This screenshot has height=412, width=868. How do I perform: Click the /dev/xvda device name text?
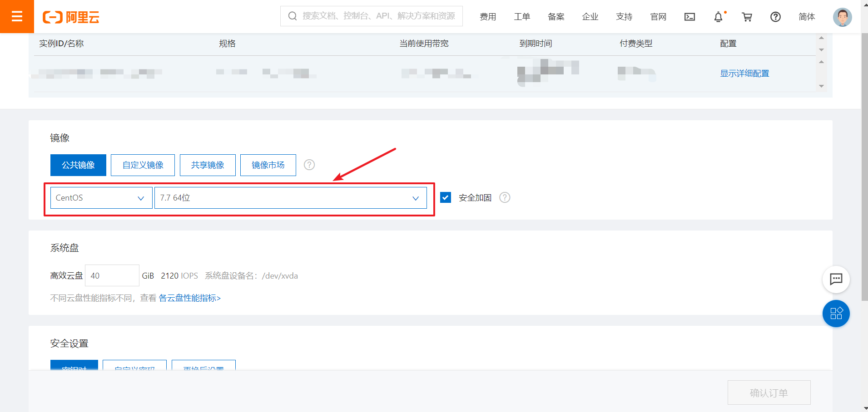click(280, 276)
